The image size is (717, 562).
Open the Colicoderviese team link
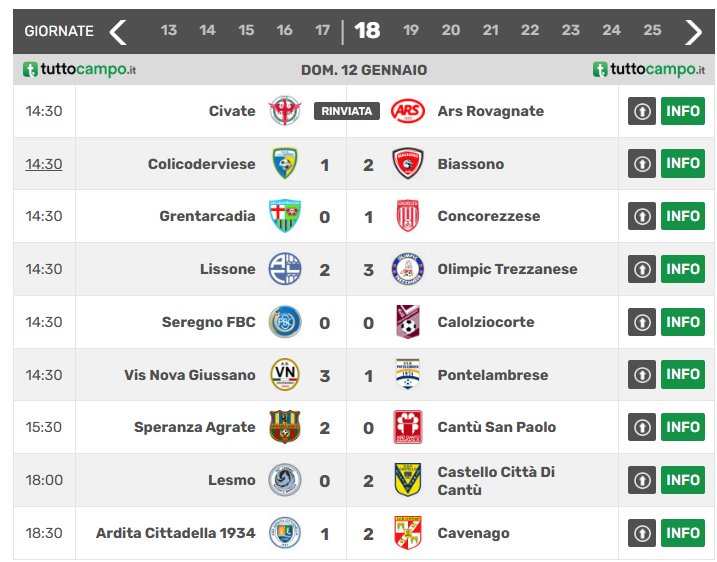[201, 164]
